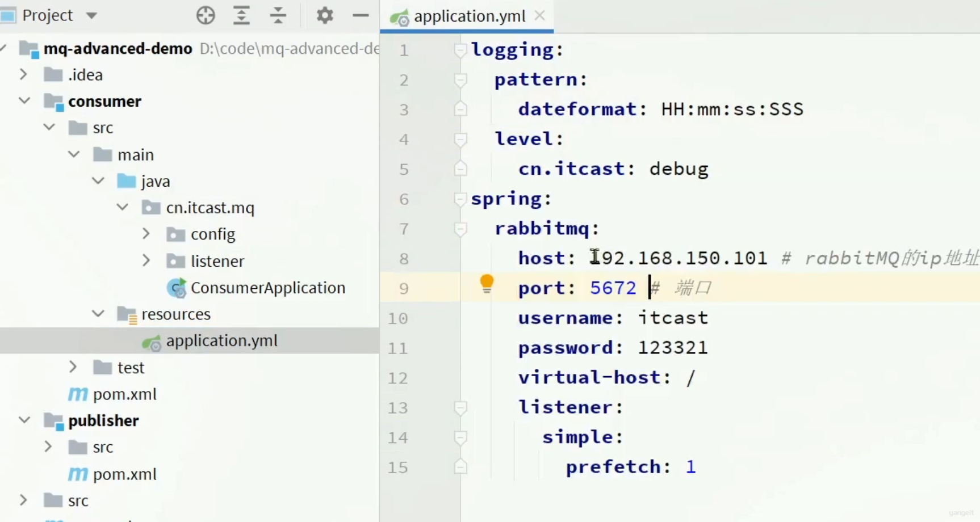This screenshot has width=980, height=522.
Task: Open Project panel settings gear
Action: 325,15
